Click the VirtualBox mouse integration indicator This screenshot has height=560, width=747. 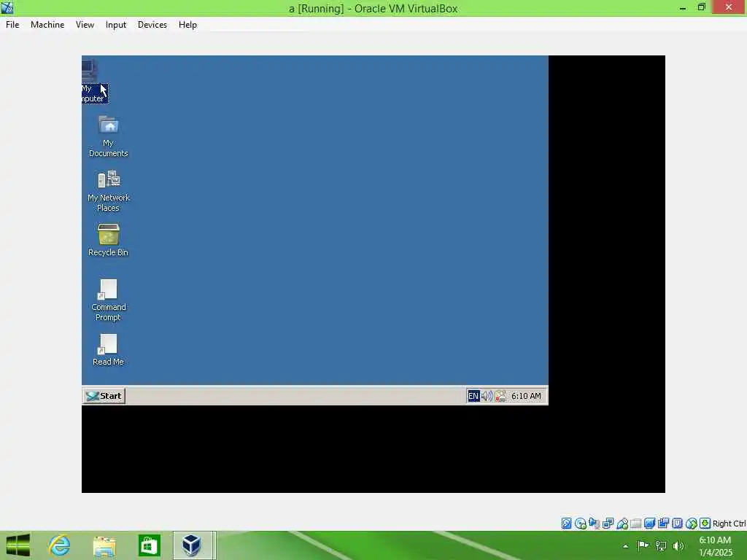coord(692,524)
